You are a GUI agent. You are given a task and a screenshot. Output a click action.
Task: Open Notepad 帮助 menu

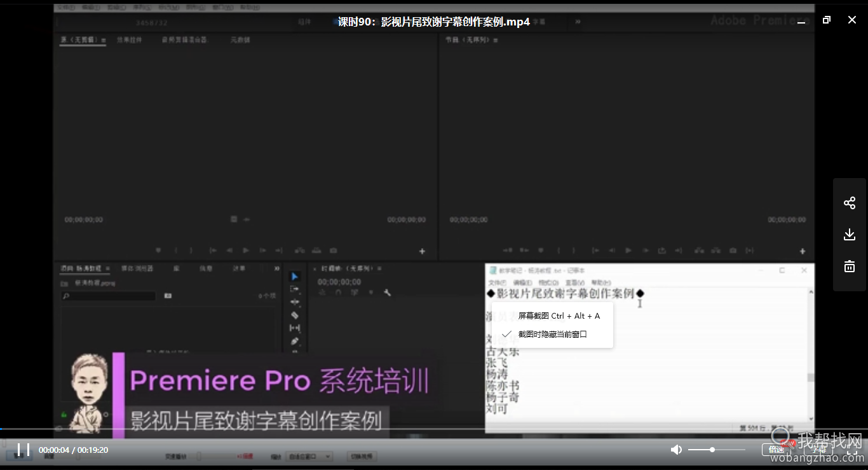pyautogui.click(x=600, y=282)
